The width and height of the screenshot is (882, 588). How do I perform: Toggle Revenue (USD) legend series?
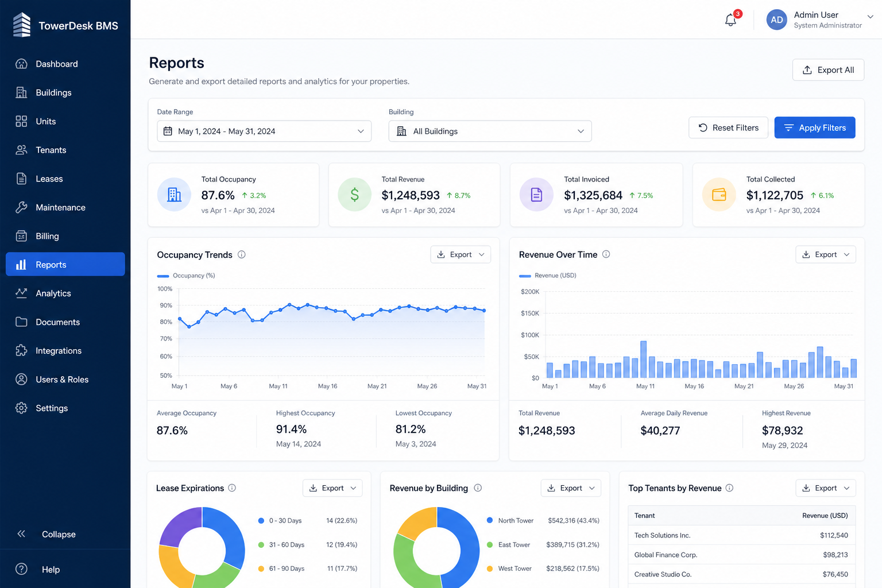tap(548, 276)
